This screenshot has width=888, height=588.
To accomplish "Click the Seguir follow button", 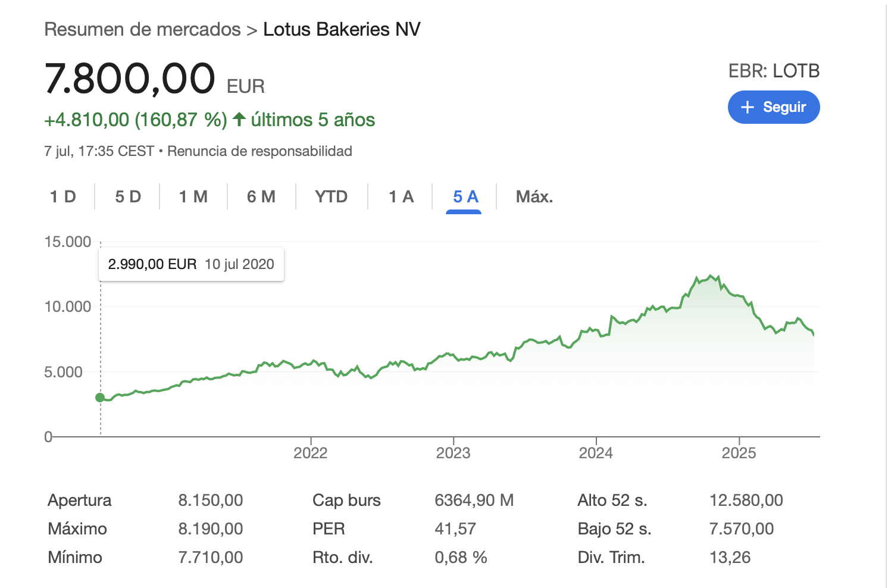I will coord(774,107).
